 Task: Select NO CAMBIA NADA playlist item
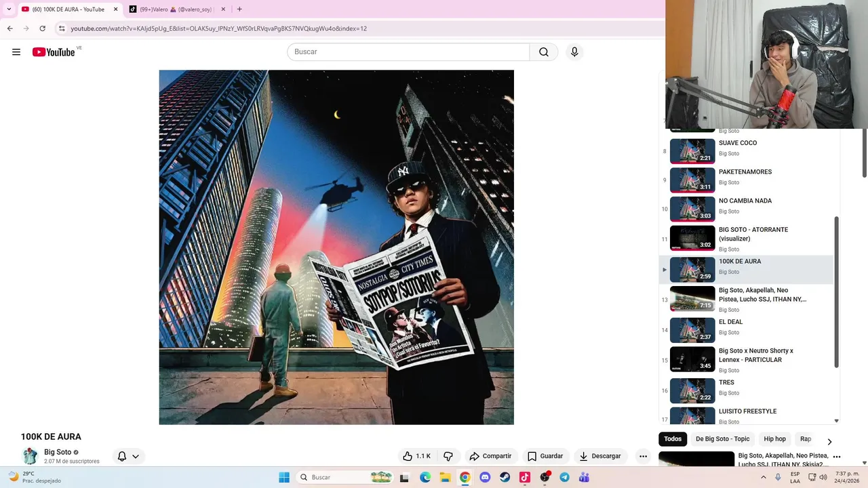746,209
